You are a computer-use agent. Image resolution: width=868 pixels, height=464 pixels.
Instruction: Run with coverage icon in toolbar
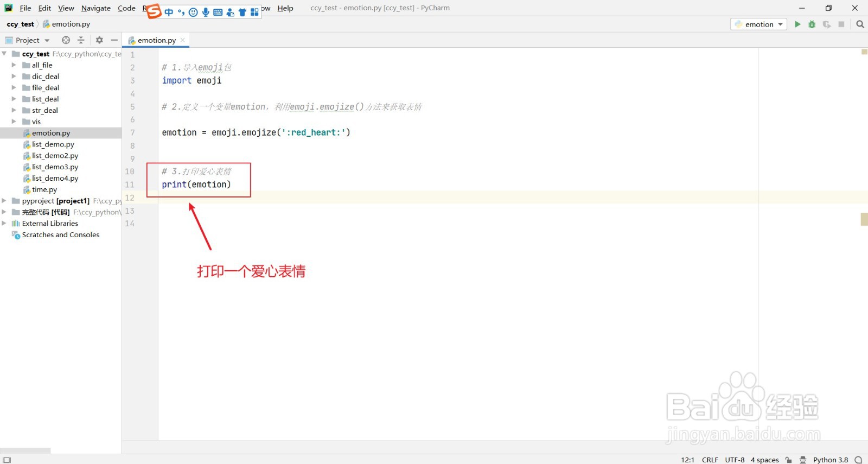827,24
